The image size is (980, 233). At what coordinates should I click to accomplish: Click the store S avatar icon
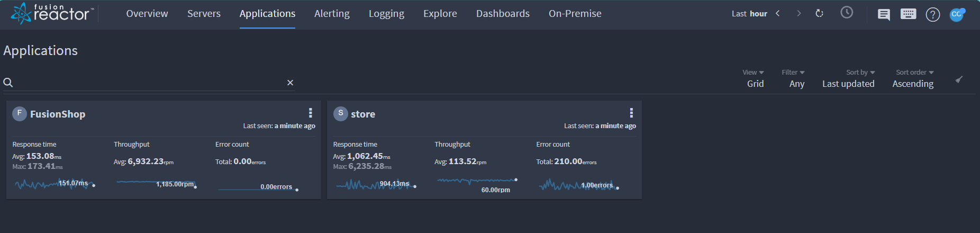click(x=340, y=113)
